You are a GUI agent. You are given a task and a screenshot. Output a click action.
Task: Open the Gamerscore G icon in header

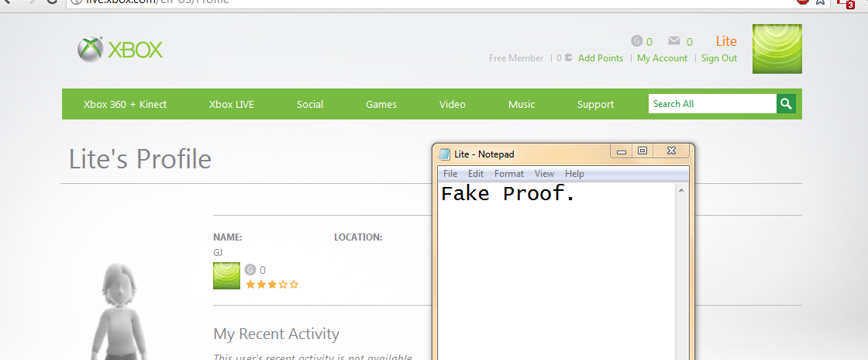point(637,41)
